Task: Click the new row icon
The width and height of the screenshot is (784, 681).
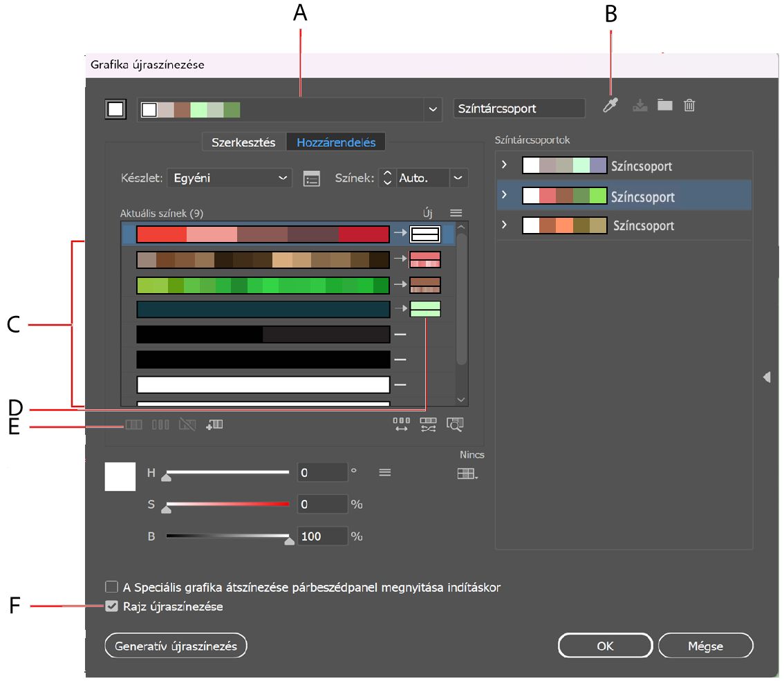Action: click(x=214, y=425)
